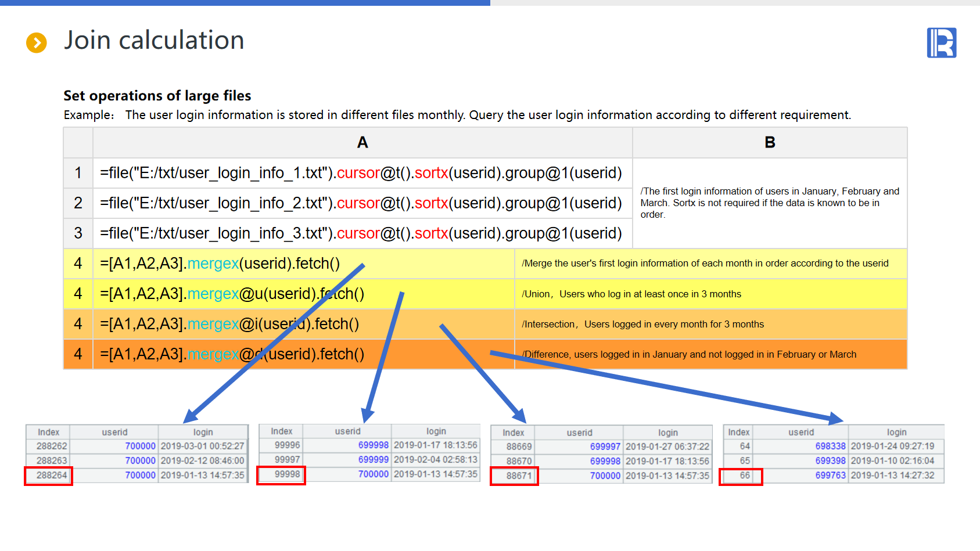The image size is (980, 551).
Task: Click the Union comment cell
Action: 631,294
